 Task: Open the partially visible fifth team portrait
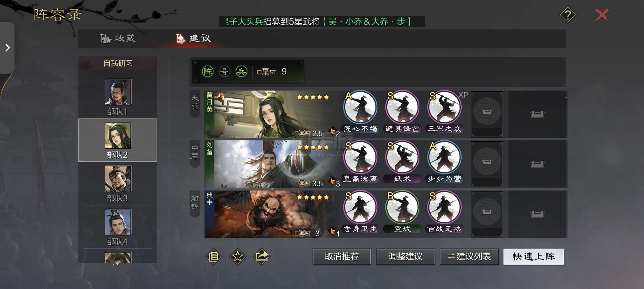118,257
